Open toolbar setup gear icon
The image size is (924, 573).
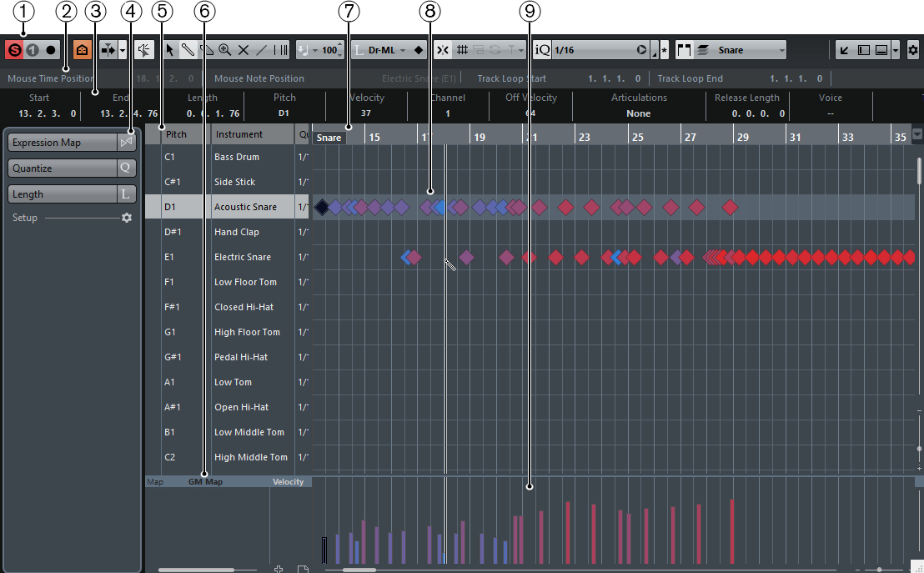click(913, 50)
